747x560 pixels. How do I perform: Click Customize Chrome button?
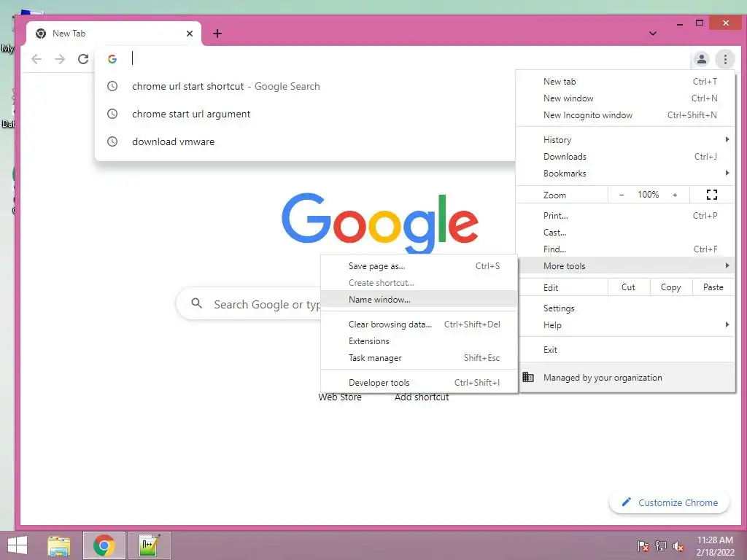[669, 502]
